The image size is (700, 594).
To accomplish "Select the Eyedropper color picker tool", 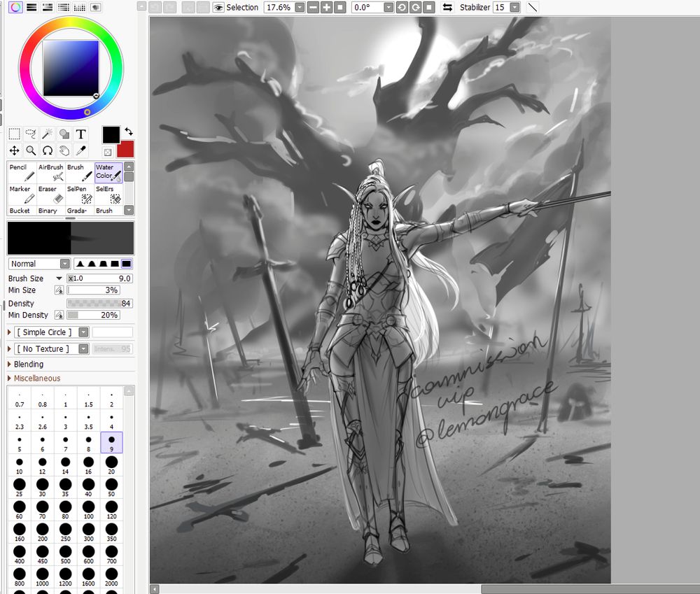I will pyautogui.click(x=80, y=150).
